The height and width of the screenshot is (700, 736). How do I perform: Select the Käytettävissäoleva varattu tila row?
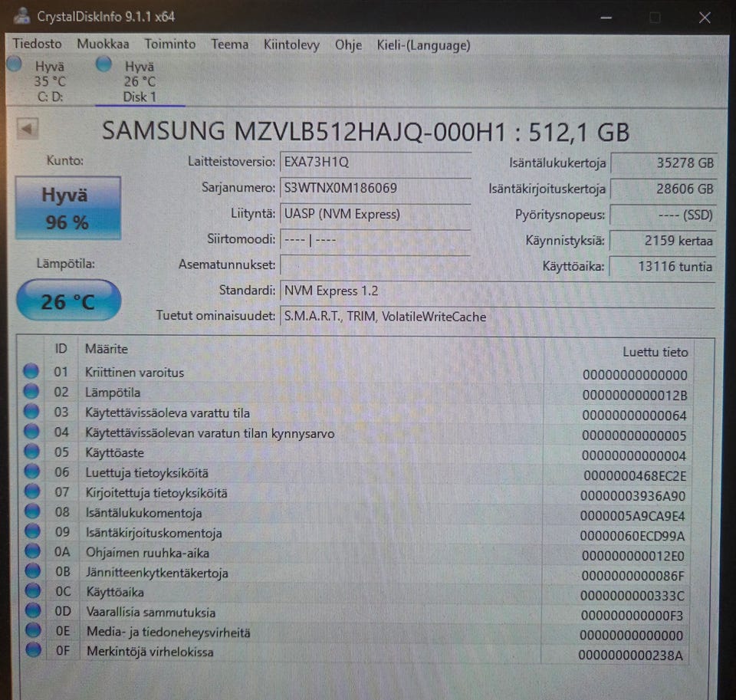(355, 413)
